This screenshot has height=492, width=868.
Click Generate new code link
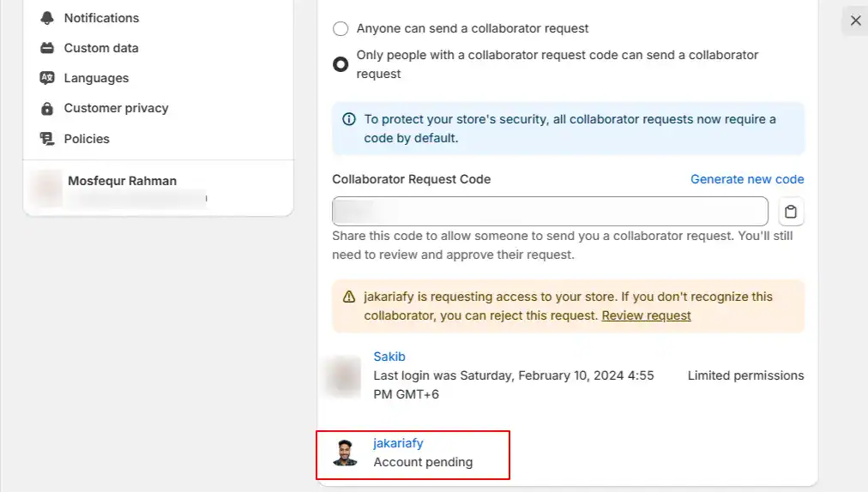(x=747, y=179)
